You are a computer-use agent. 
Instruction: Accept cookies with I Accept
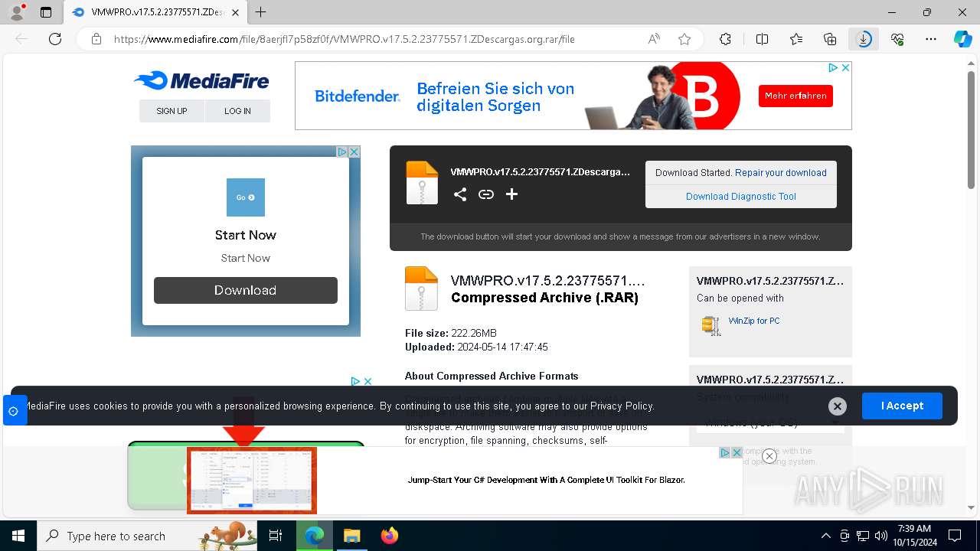pos(902,406)
